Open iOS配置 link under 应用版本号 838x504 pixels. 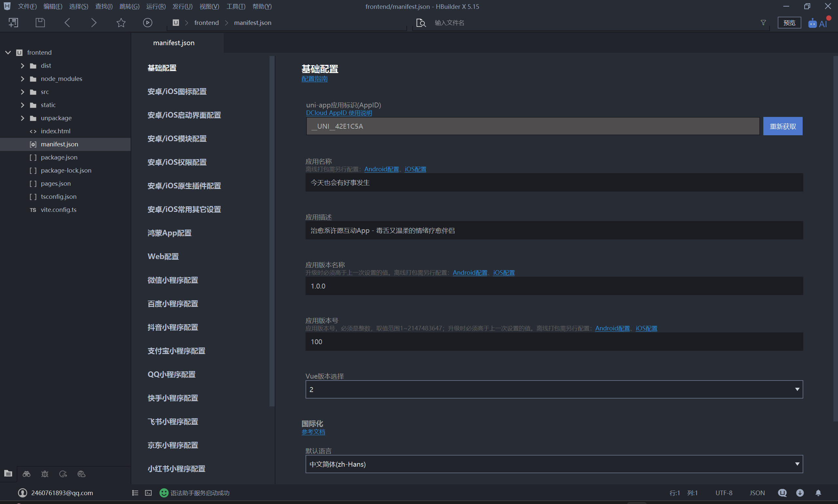pyautogui.click(x=646, y=328)
